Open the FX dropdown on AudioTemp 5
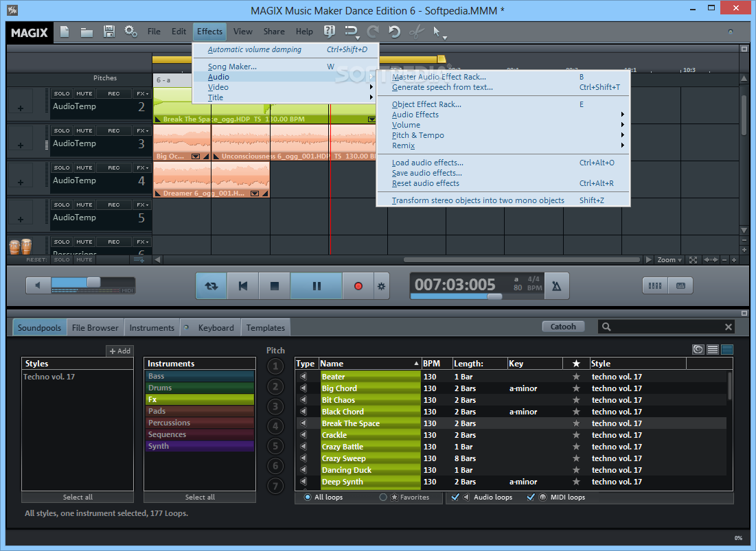This screenshot has width=756, height=551. 142,204
